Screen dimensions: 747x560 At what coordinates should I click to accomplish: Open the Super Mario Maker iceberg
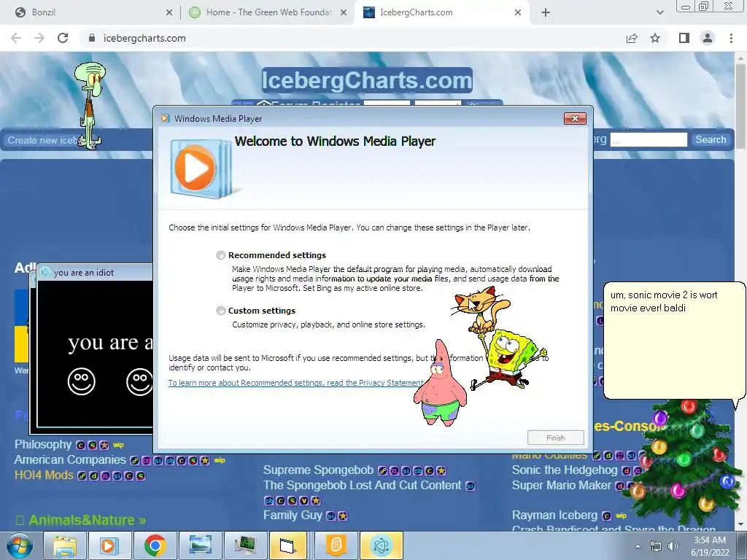(561, 485)
